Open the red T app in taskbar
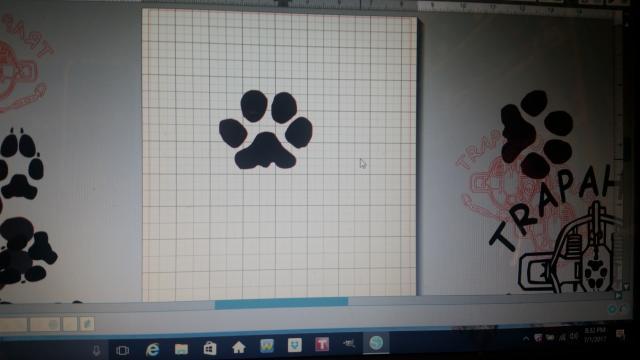Screen dimensions: 640x360 [322, 344]
